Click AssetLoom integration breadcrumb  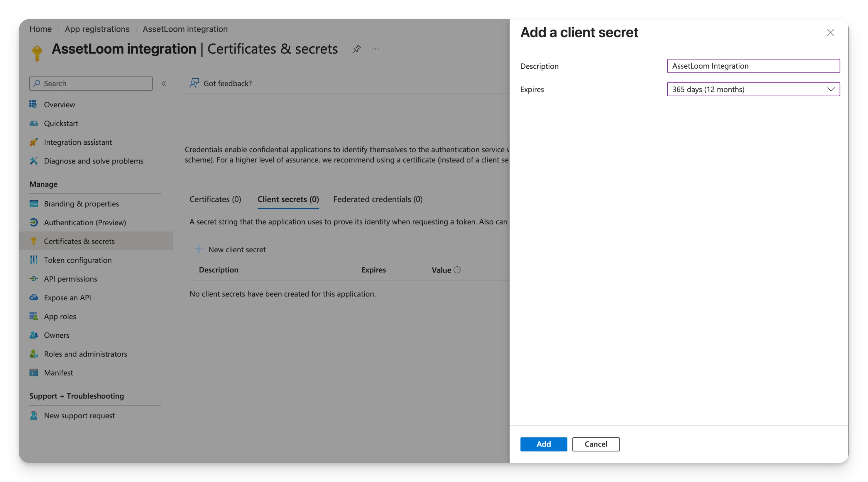[x=185, y=29]
